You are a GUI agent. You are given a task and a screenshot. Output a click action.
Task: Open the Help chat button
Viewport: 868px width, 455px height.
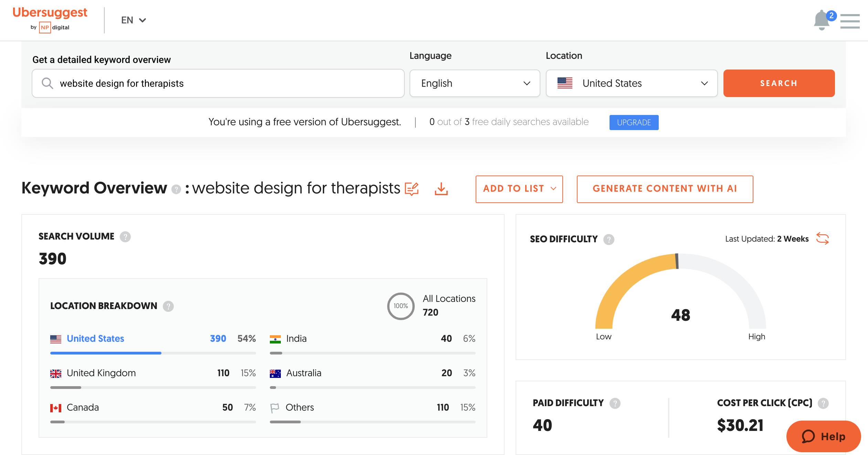pyautogui.click(x=824, y=436)
